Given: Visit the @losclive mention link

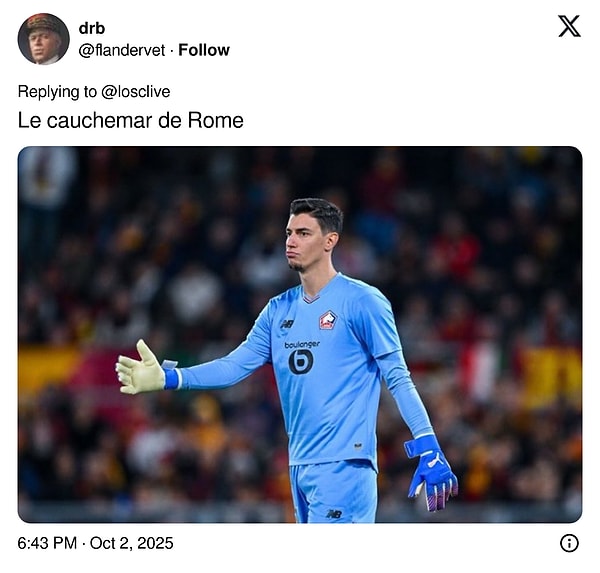Looking at the screenshot, I should [136, 92].
